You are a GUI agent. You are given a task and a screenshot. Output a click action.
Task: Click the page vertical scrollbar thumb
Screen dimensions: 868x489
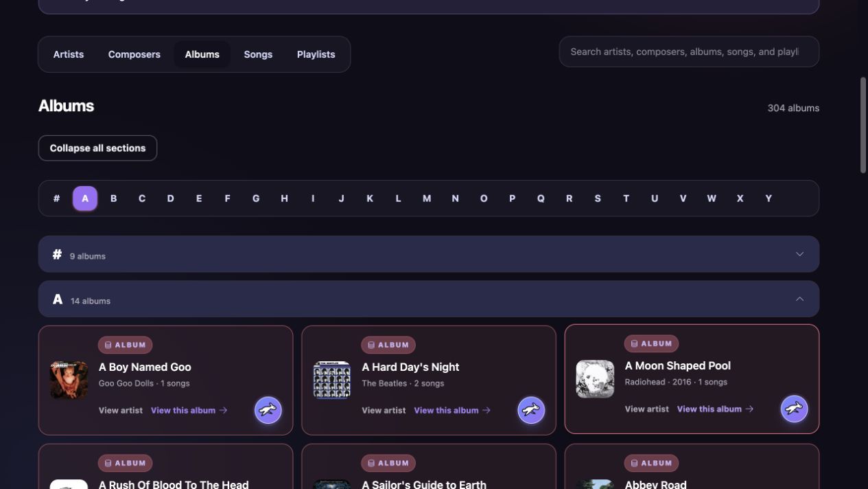click(863, 125)
